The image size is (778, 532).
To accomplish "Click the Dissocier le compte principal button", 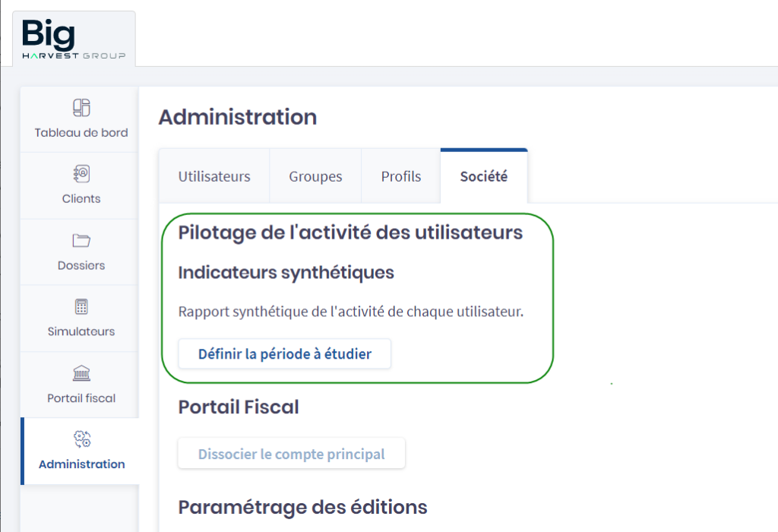I will tap(292, 454).
